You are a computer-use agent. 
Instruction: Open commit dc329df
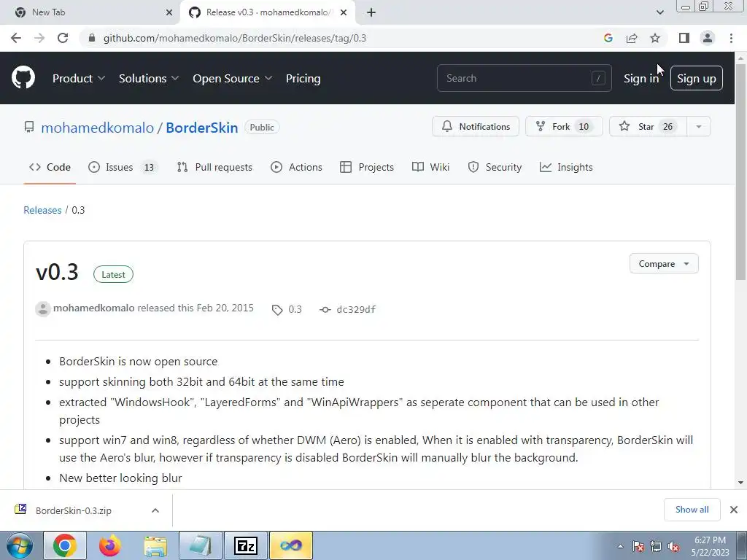356,309
